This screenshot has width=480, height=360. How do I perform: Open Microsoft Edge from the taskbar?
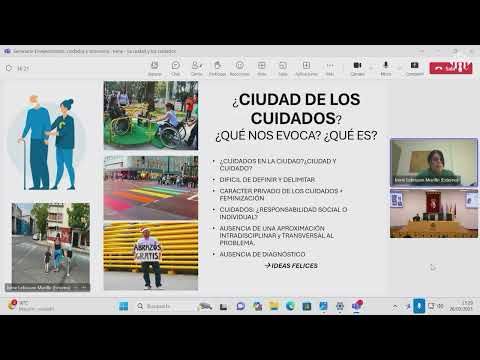click(290, 306)
